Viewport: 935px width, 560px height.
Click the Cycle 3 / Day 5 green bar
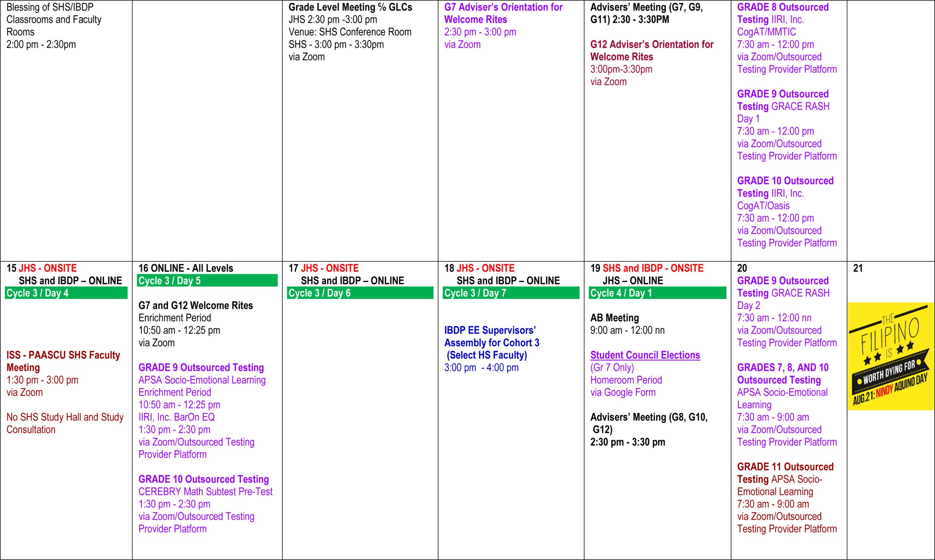[207, 280]
